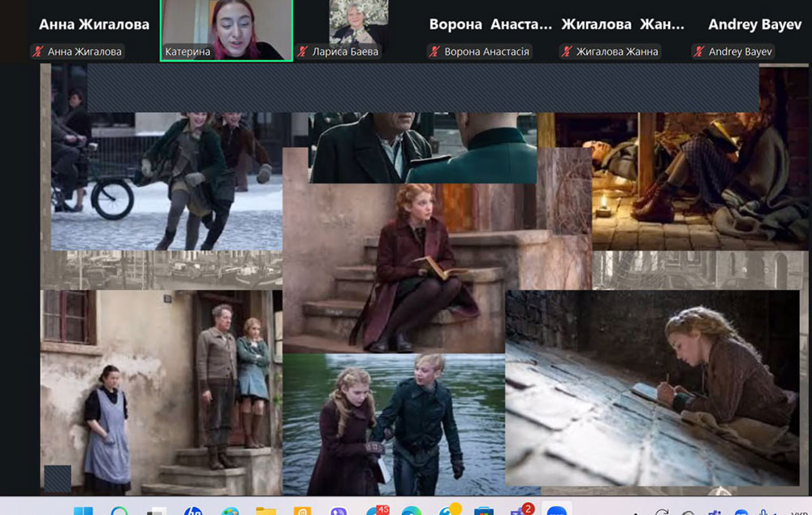Viewport: 812px width, 515px height.
Task: Click Лариса Баева's muted microphone icon
Action: (x=303, y=52)
